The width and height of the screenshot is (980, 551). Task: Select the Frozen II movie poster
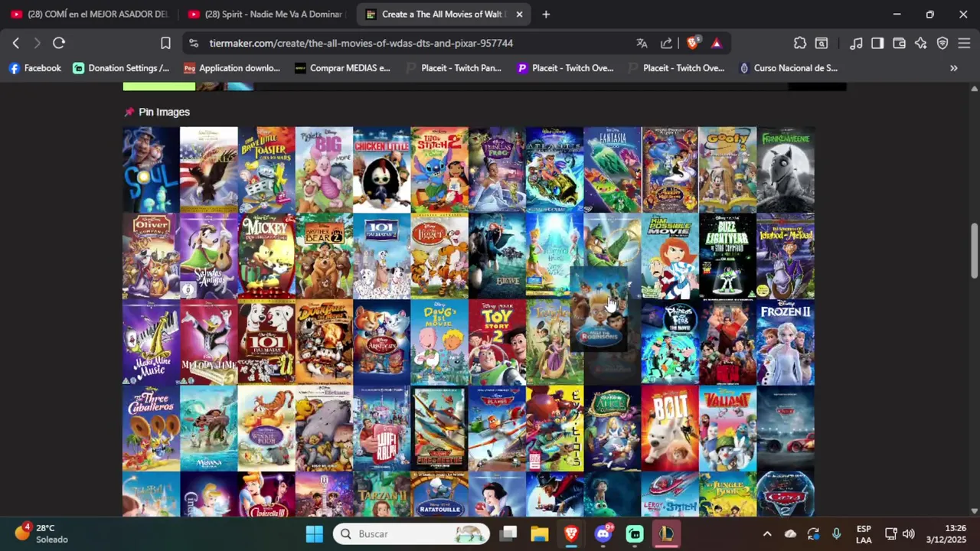pos(786,342)
